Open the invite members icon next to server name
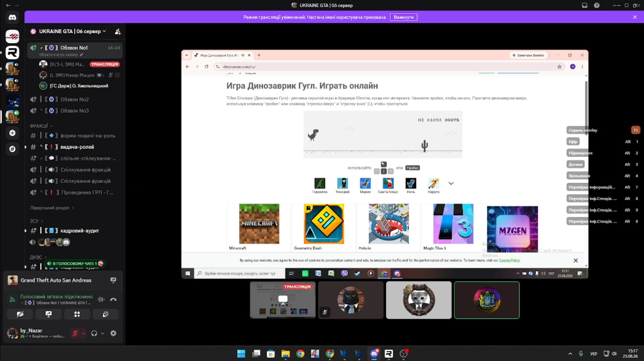Viewport: 644px width, 361px height. [118, 32]
